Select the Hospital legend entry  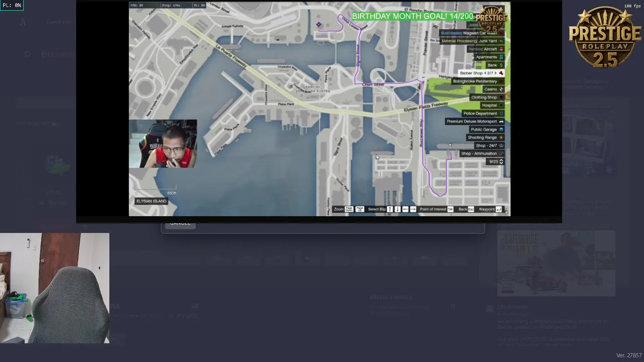pos(492,105)
